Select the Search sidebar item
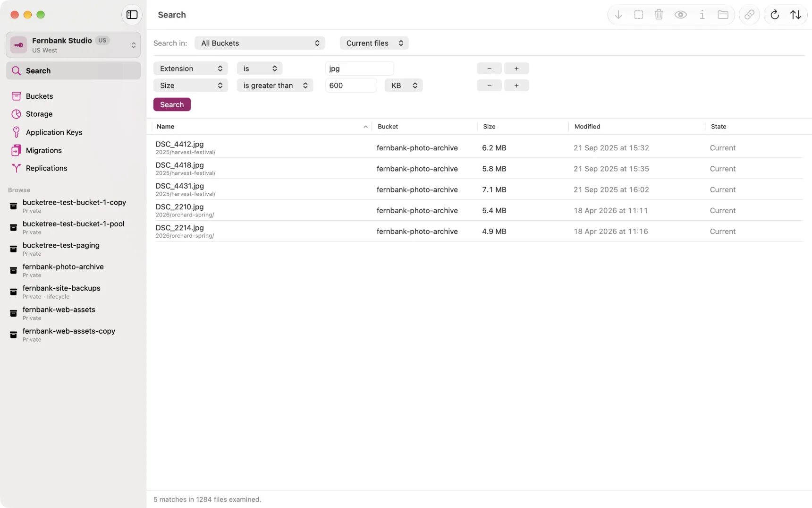This screenshot has width=812, height=508. (x=73, y=70)
